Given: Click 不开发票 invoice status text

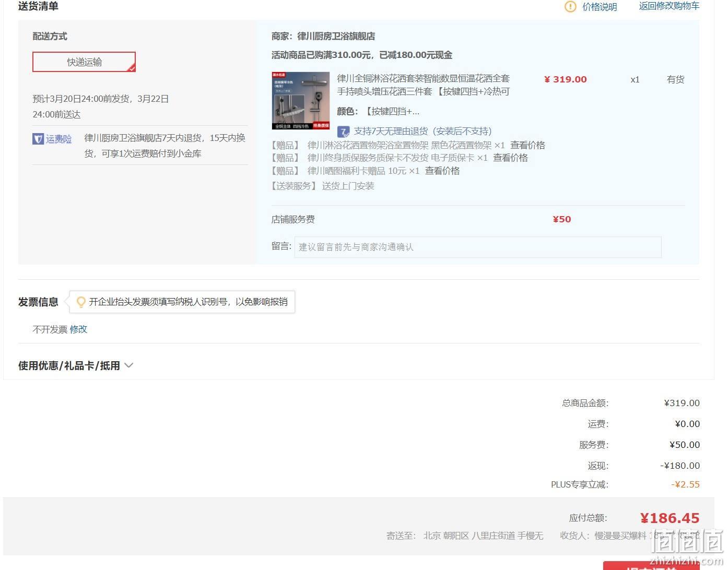Looking at the screenshot, I should (50, 329).
